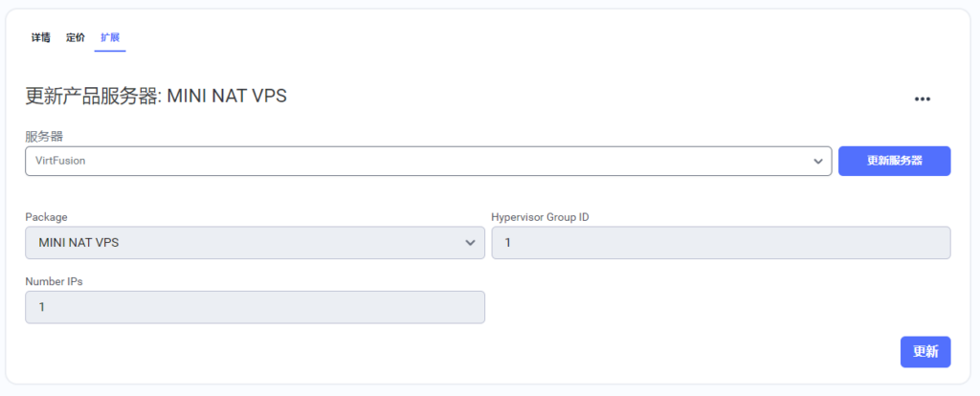Select the 扩展 tab
980x396 pixels.
[110, 37]
